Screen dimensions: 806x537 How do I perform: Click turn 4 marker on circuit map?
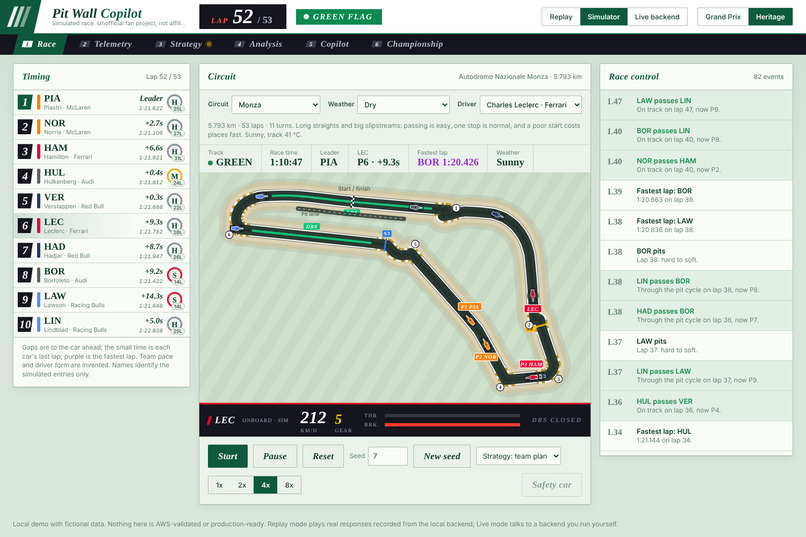pos(500,387)
